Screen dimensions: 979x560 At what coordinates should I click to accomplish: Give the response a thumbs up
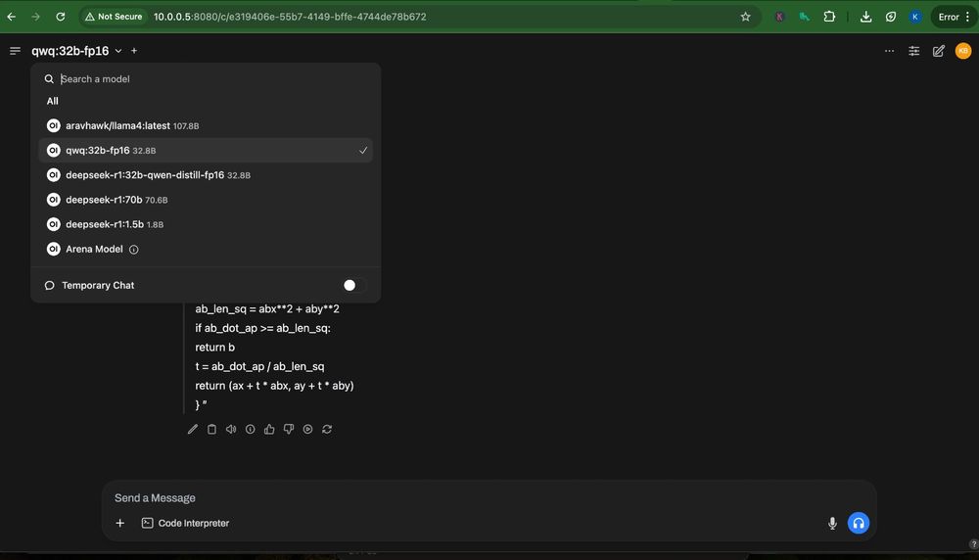coord(269,429)
